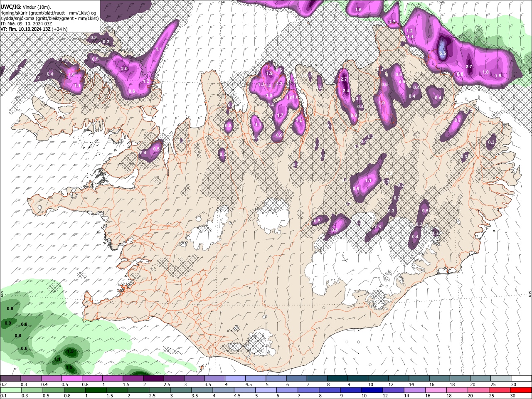Click the upper legend swatch labeled 18
This screenshot has width=532, height=399.
(x=460, y=379)
